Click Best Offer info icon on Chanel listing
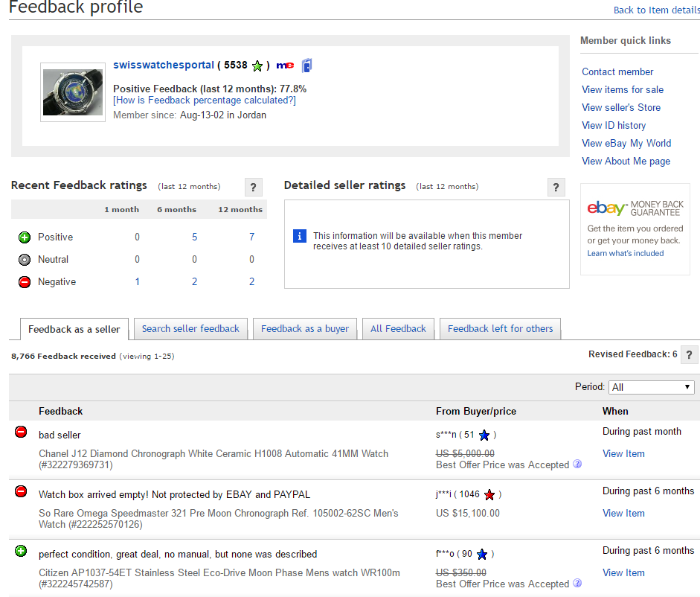 pyautogui.click(x=577, y=464)
